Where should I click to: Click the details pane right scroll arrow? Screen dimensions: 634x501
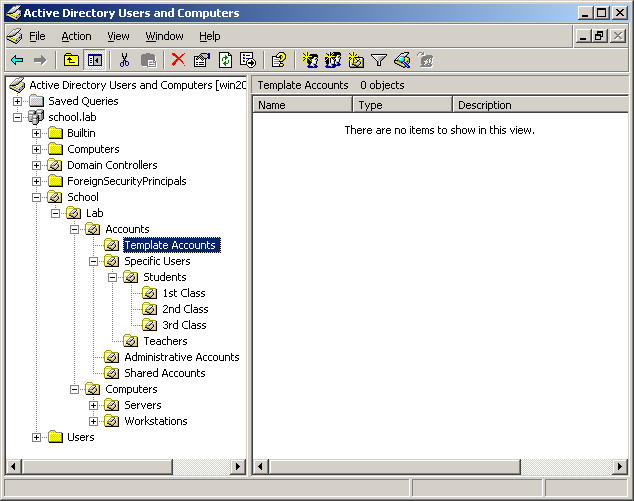click(x=620, y=467)
